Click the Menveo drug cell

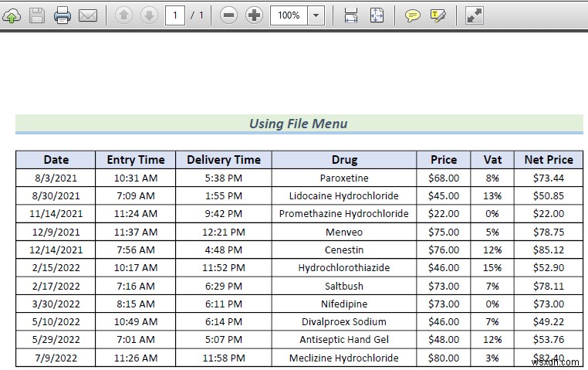(x=344, y=232)
